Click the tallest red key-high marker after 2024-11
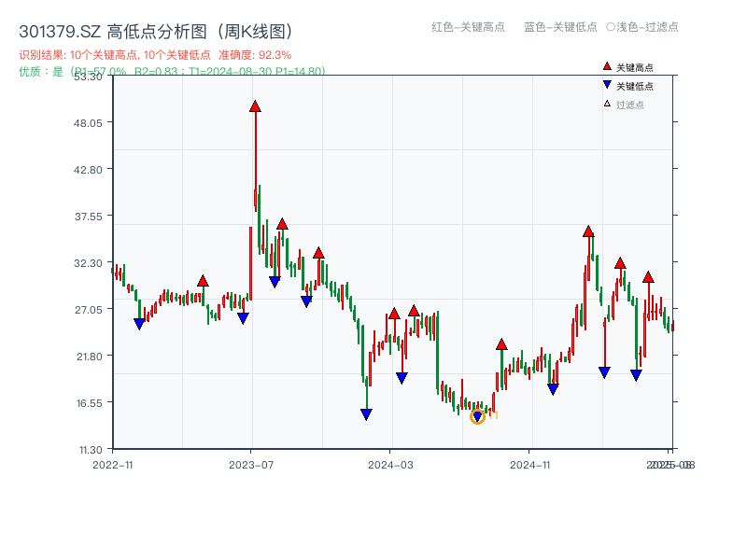The height and width of the screenshot is (560, 747). 588,231
